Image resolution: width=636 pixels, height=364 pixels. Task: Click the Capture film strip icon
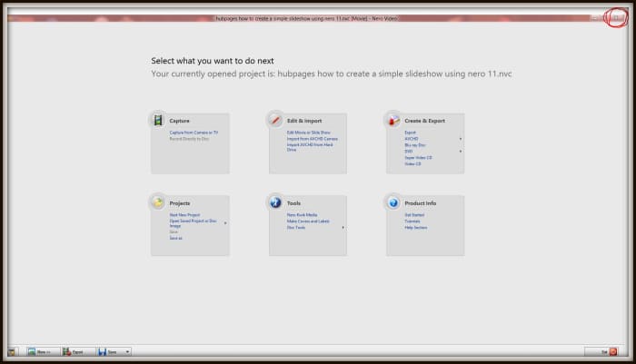(158, 120)
